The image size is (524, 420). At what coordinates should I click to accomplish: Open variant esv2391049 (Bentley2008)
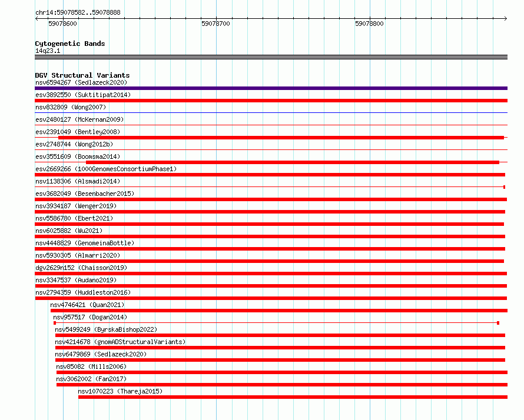pyautogui.click(x=78, y=132)
